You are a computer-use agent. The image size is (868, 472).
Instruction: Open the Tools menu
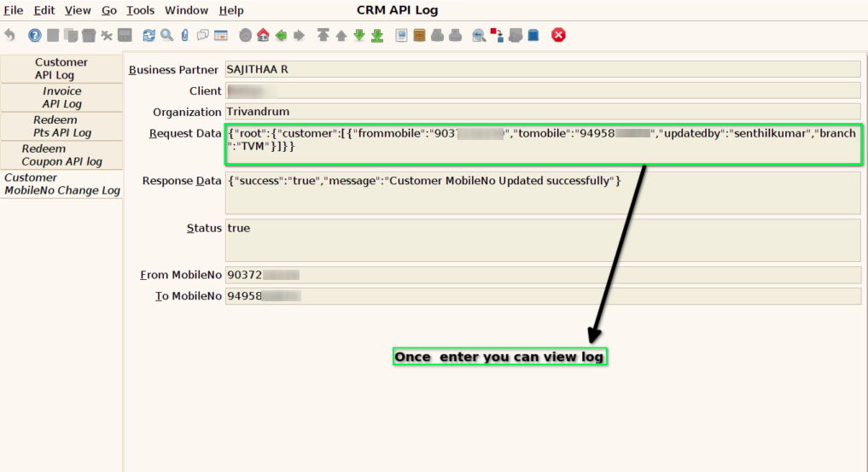141,10
